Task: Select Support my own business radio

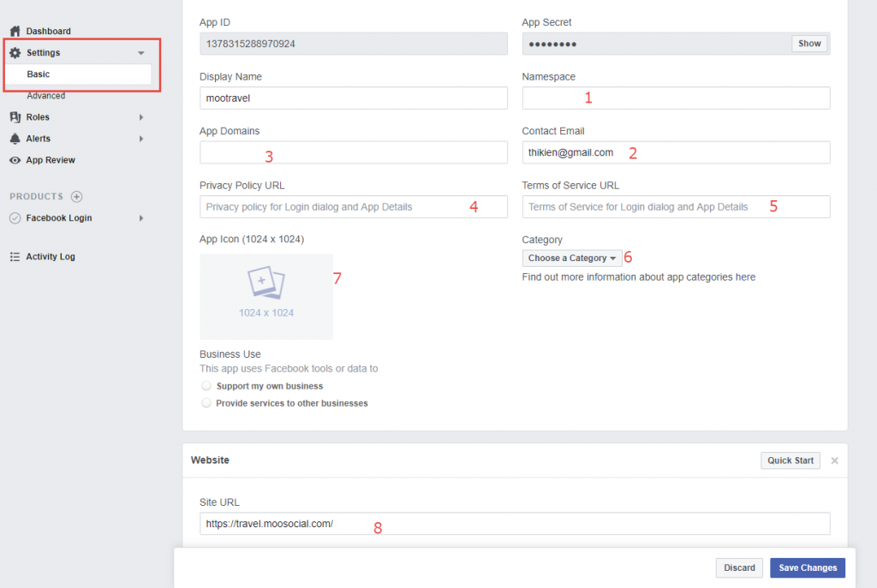Action: pyautogui.click(x=206, y=386)
